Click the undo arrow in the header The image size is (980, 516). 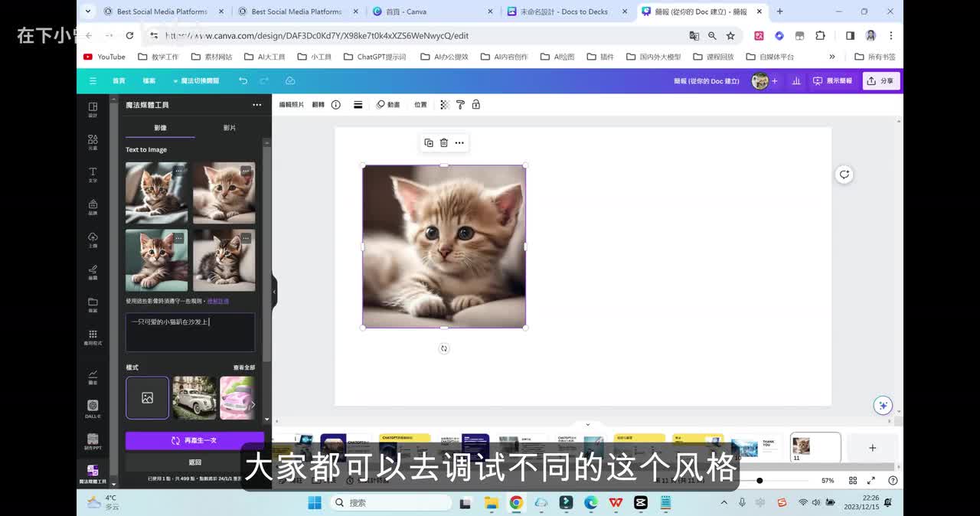[243, 81]
